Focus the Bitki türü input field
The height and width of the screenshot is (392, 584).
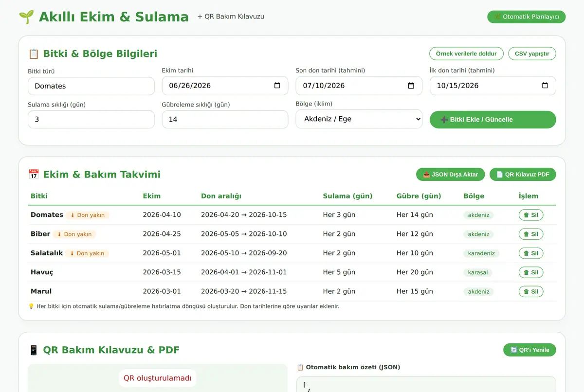(x=91, y=86)
